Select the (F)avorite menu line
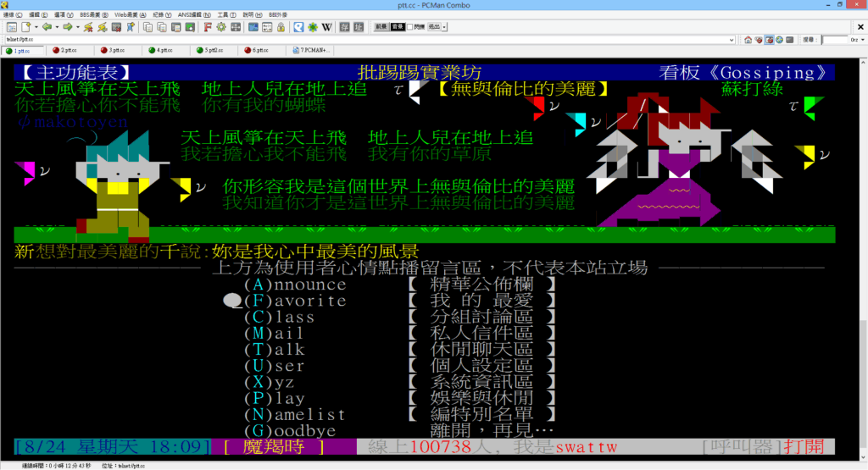 (400, 301)
